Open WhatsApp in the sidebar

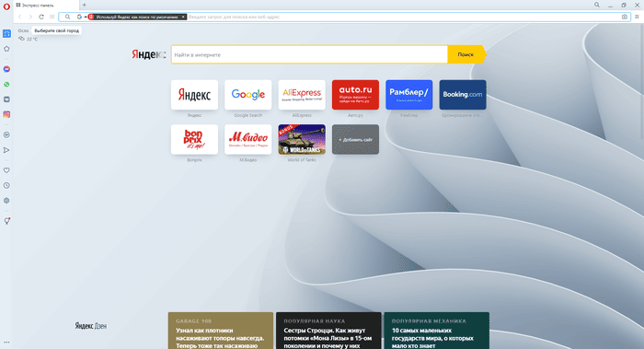coord(6,85)
